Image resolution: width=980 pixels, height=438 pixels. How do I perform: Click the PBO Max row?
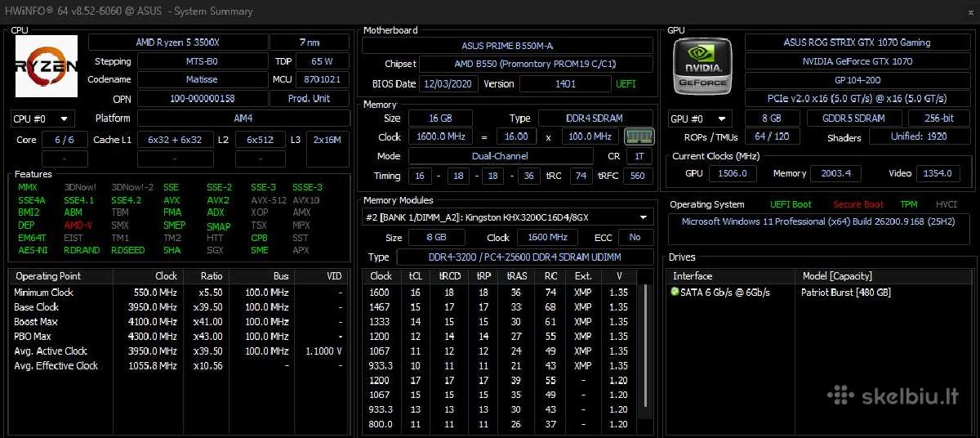pyautogui.click(x=179, y=337)
